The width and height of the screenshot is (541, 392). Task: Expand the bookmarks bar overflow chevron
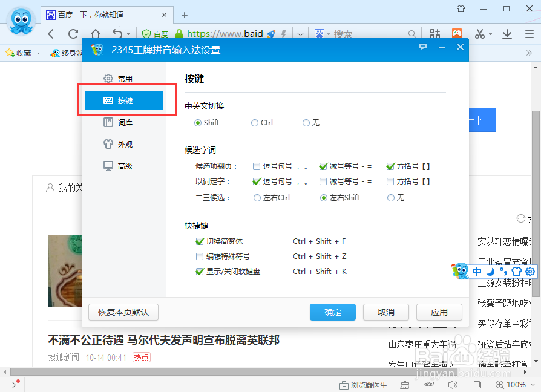tap(529, 53)
